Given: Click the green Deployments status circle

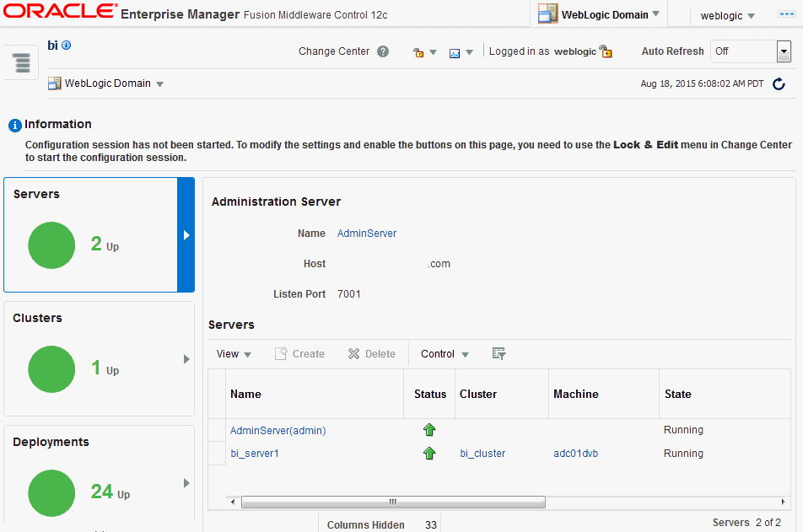Looking at the screenshot, I should [x=51, y=493].
